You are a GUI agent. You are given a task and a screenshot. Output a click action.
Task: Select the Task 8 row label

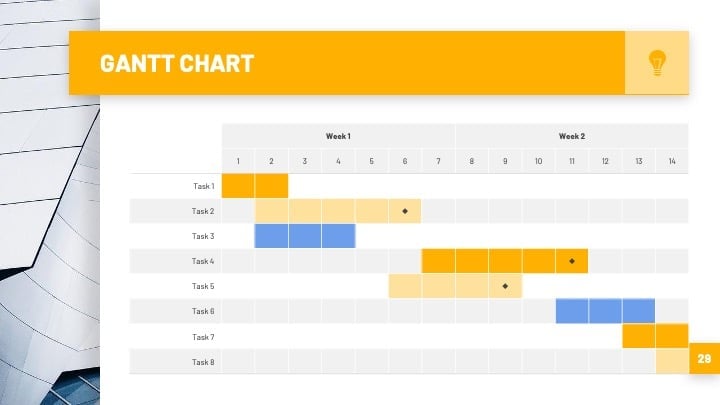(203, 362)
